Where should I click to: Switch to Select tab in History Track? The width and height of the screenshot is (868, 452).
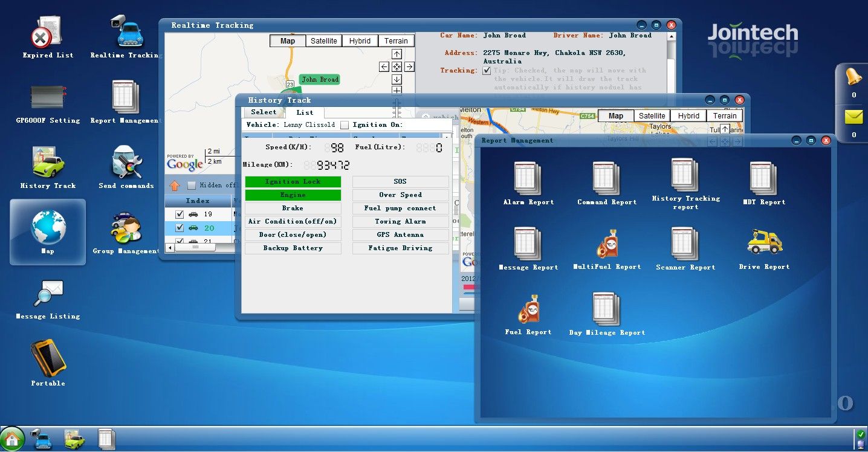pyautogui.click(x=264, y=112)
